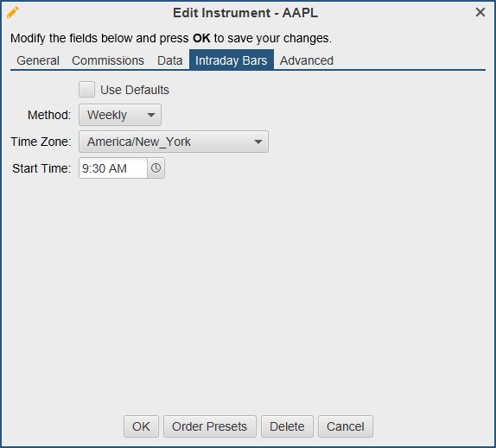The height and width of the screenshot is (448, 496).
Task: Click the Delete button
Action: [287, 426]
